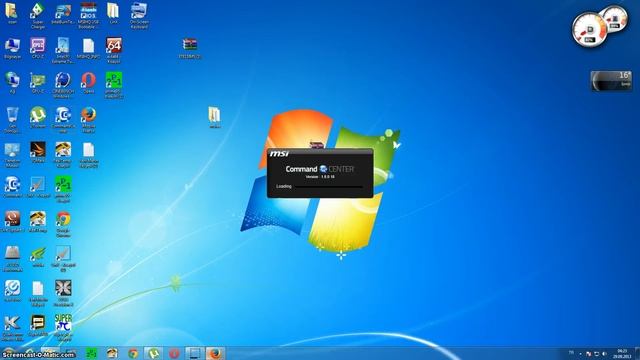
Task: Click the MSI Command Center splash logo
Action: pos(320,169)
